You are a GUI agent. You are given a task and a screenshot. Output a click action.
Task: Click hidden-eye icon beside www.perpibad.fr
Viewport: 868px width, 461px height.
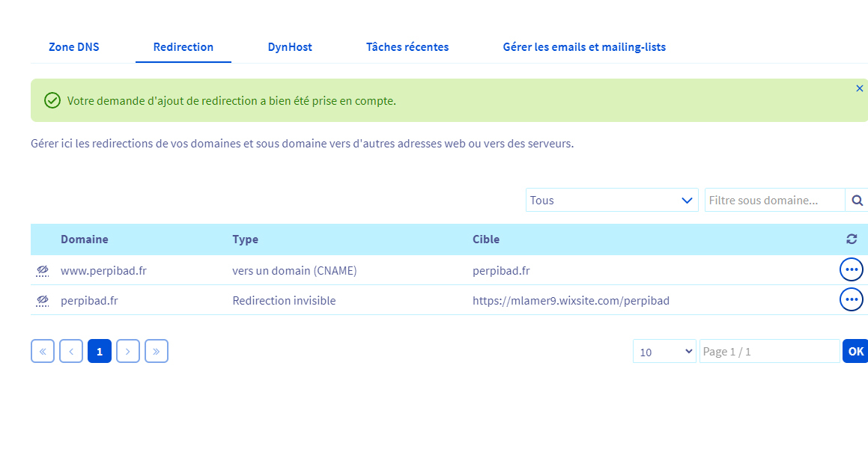click(x=43, y=271)
